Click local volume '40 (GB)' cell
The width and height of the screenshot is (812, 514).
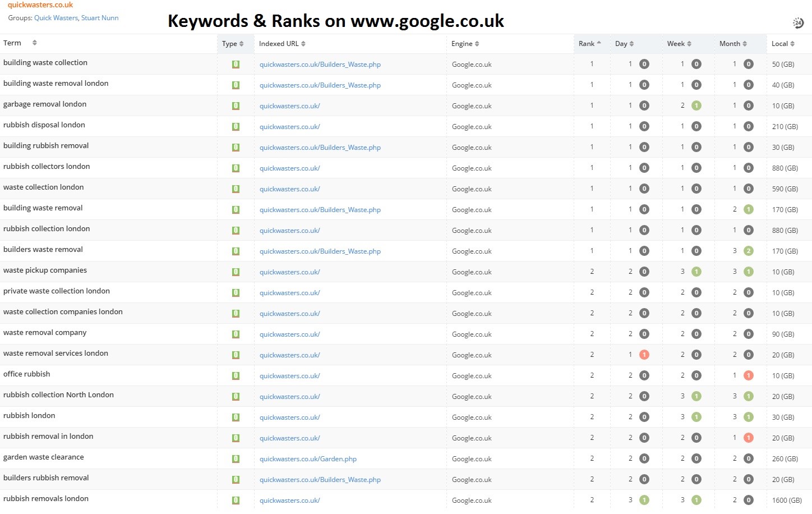783,85
